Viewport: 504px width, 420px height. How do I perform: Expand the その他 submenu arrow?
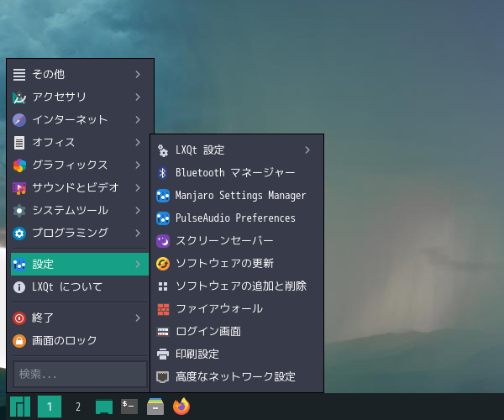pos(138,75)
